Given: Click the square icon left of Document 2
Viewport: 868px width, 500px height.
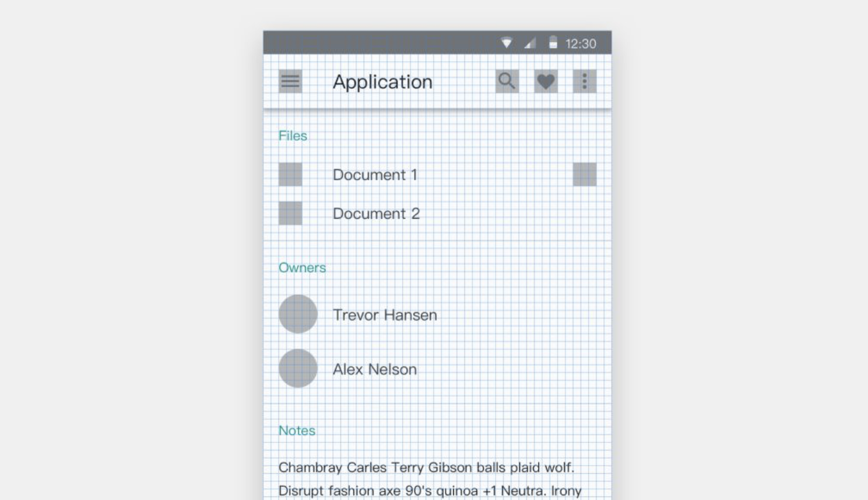Looking at the screenshot, I should point(290,213).
